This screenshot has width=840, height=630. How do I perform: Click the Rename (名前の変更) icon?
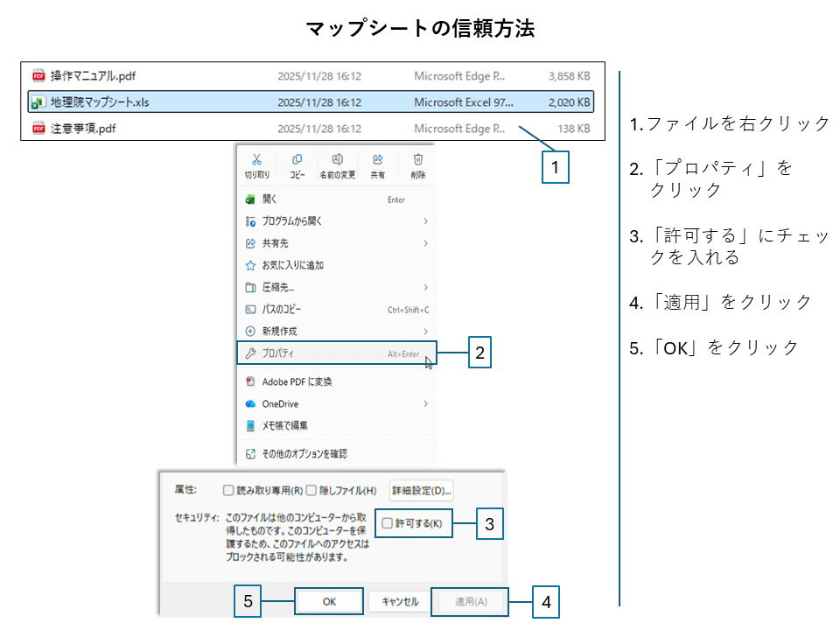pyautogui.click(x=337, y=160)
